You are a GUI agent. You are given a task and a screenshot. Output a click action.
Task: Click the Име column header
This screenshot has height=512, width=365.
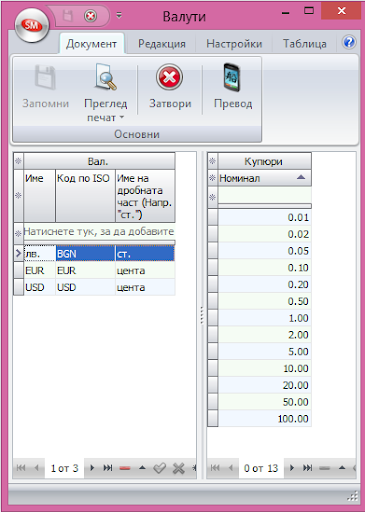39,195
